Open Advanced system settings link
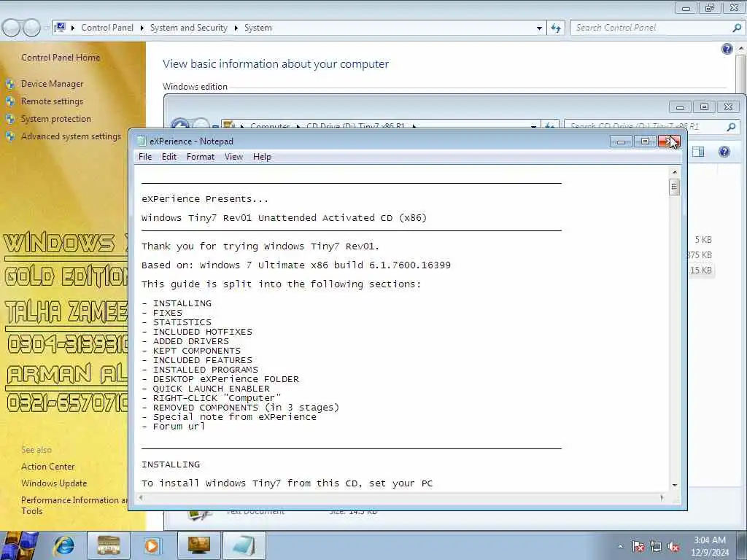Viewport: 747px width, 560px height. (x=71, y=136)
